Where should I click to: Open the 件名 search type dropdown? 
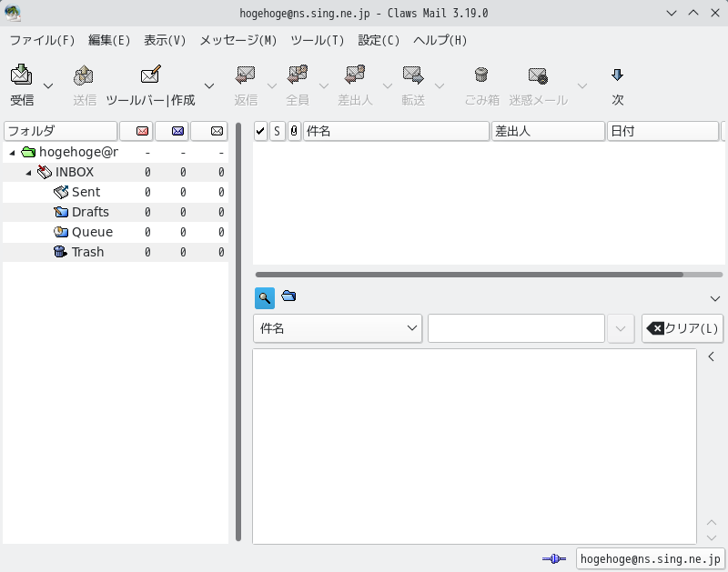[338, 328]
